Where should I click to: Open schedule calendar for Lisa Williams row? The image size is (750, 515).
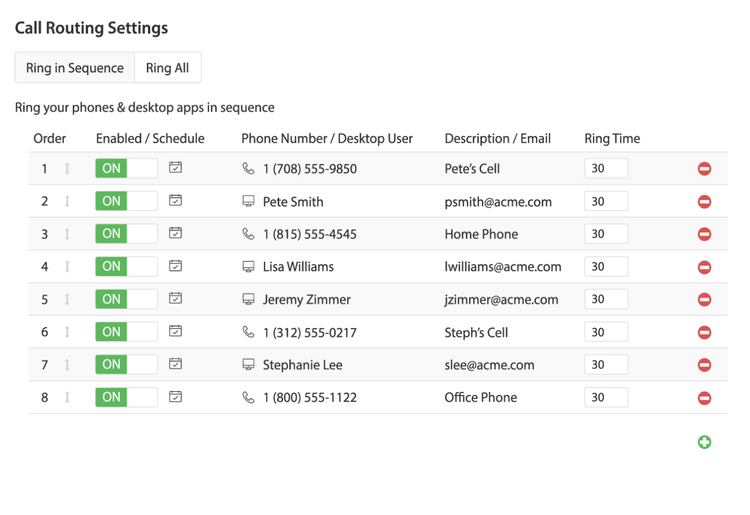pos(175,266)
